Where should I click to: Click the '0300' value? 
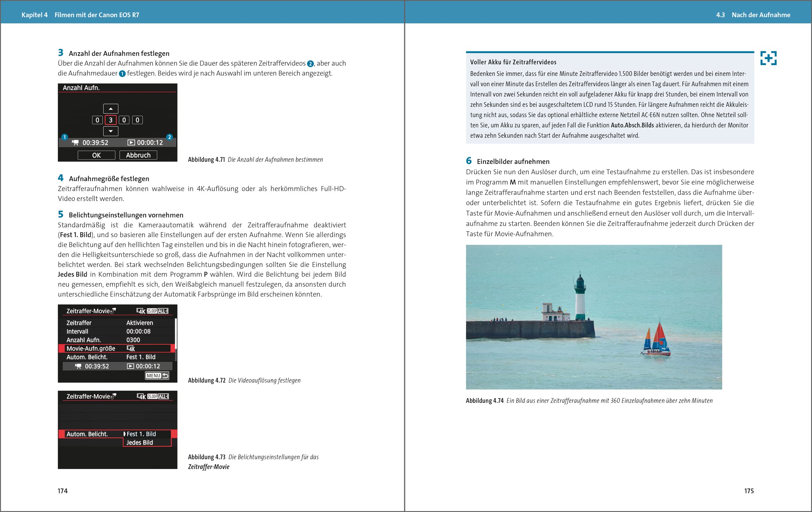point(133,340)
